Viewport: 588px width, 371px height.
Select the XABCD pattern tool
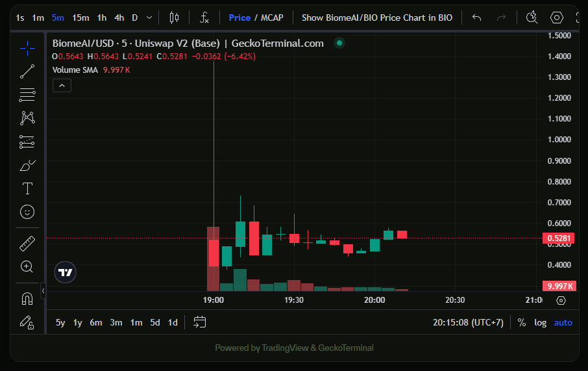[27, 118]
